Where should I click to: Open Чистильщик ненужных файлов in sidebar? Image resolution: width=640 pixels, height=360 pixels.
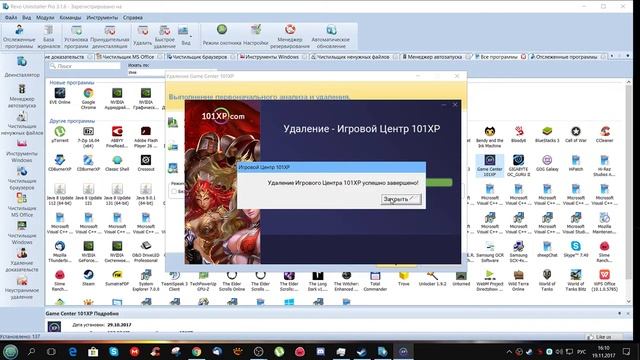[x=22, y=123]
